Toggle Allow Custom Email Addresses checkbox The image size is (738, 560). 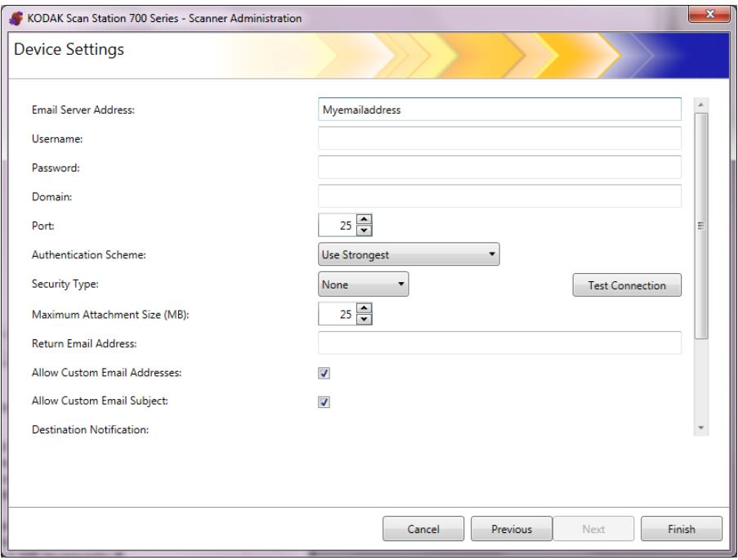pyautogui.click(x=324, y=373)
